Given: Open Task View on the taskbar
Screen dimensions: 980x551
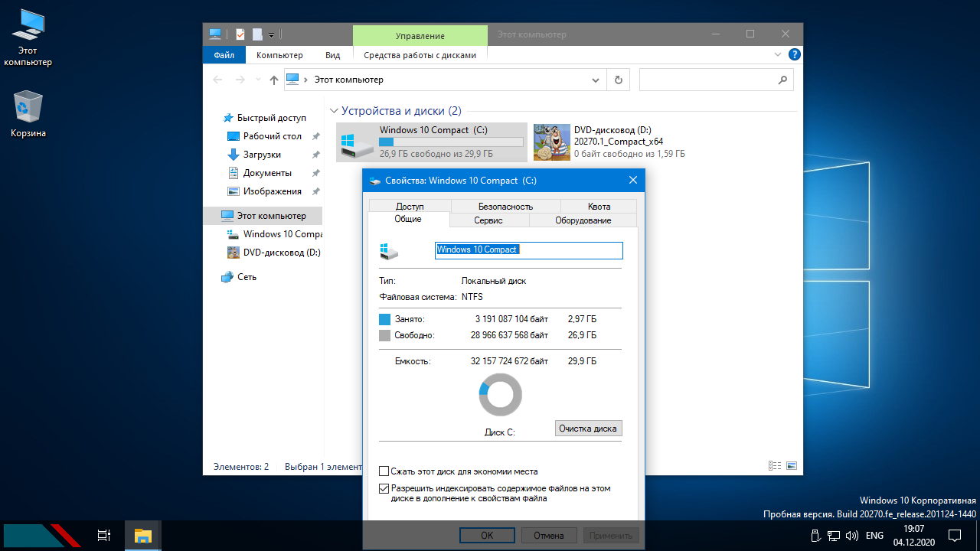Looking at the screenshot, I should click(x=104, y=536).
